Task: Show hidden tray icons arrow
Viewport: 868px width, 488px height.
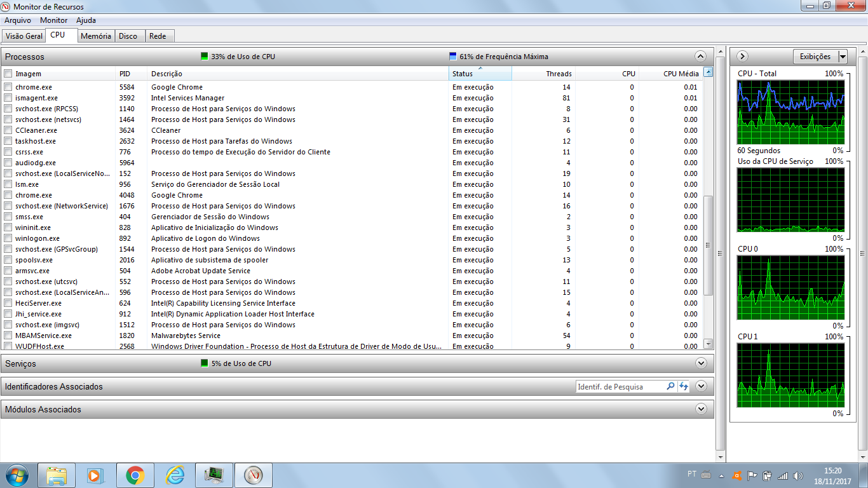Action: (721, 475)
